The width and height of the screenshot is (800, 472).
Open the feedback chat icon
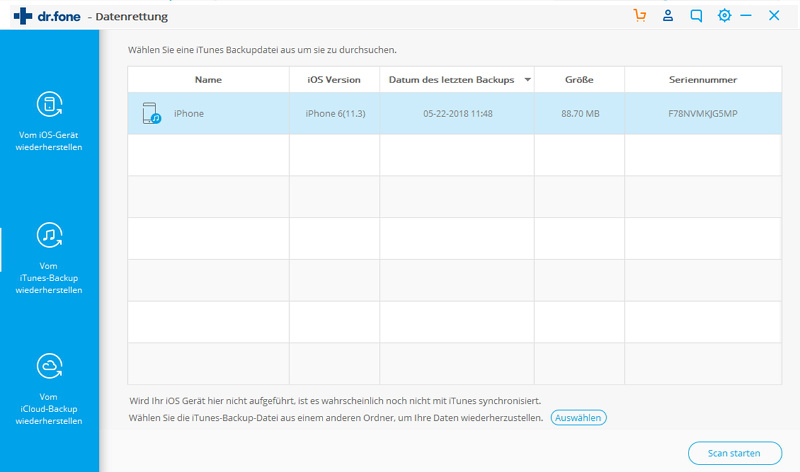[696, 16]
